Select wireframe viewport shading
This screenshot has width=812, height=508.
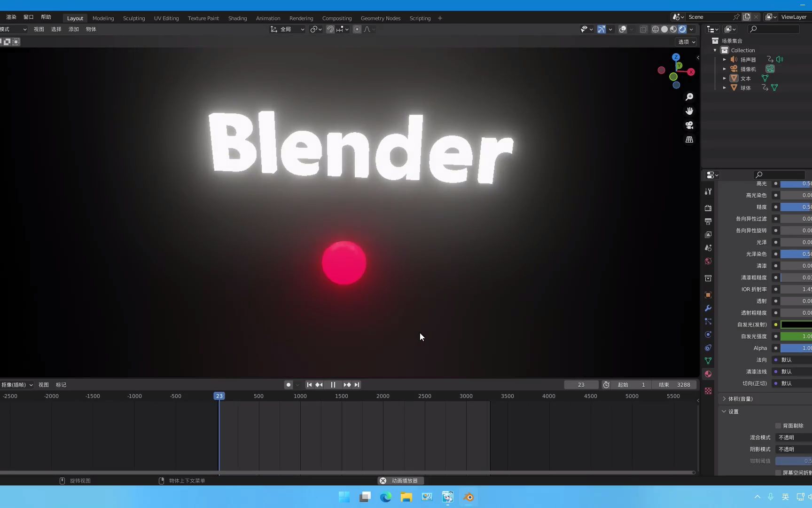tap(655, 29)
